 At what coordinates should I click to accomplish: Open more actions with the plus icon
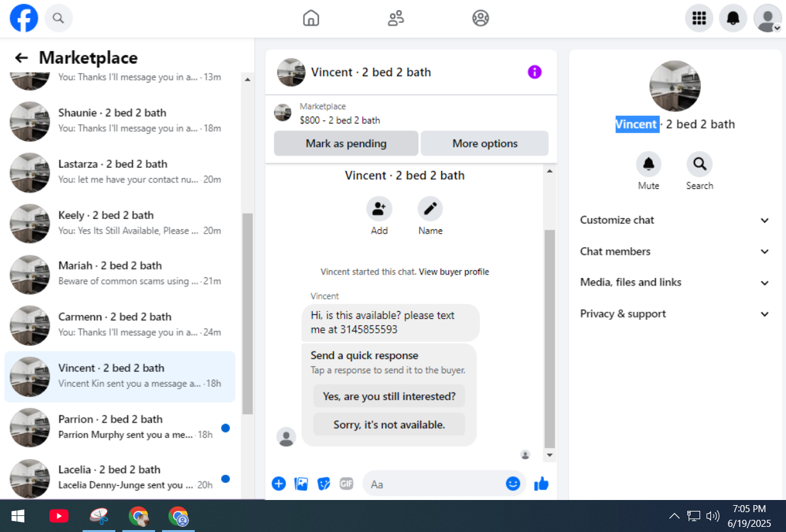click(279, 484)
